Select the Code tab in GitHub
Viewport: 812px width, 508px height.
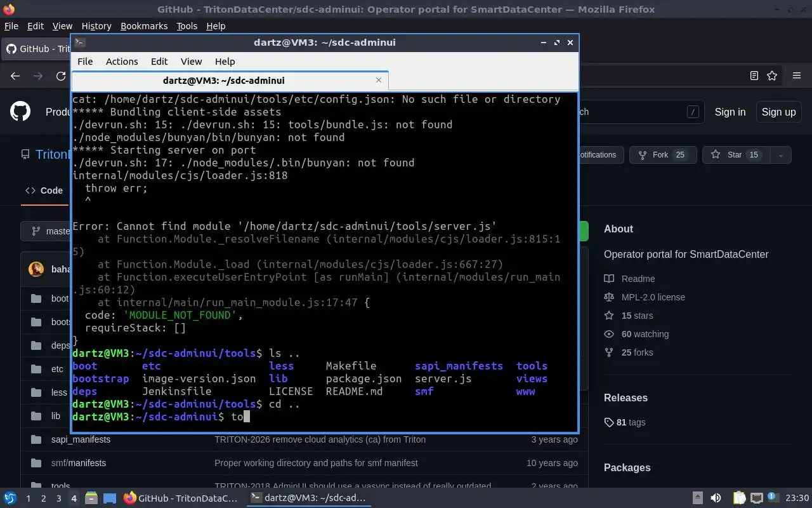tap(44, 190)
